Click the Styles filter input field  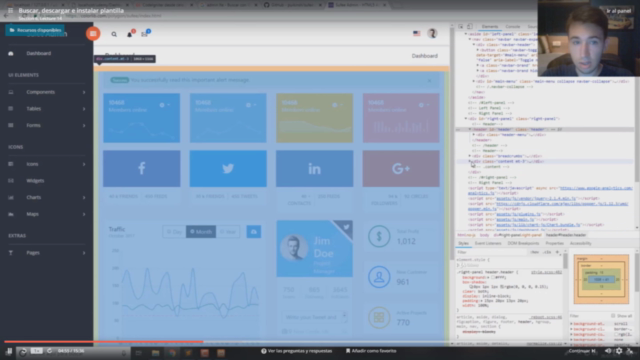coord(492,252)
